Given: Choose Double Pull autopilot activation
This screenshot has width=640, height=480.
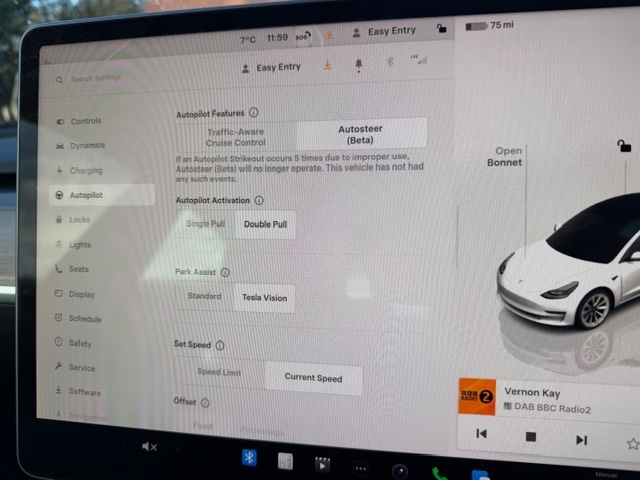Looking at the screenshot, I should coord(265,224).
